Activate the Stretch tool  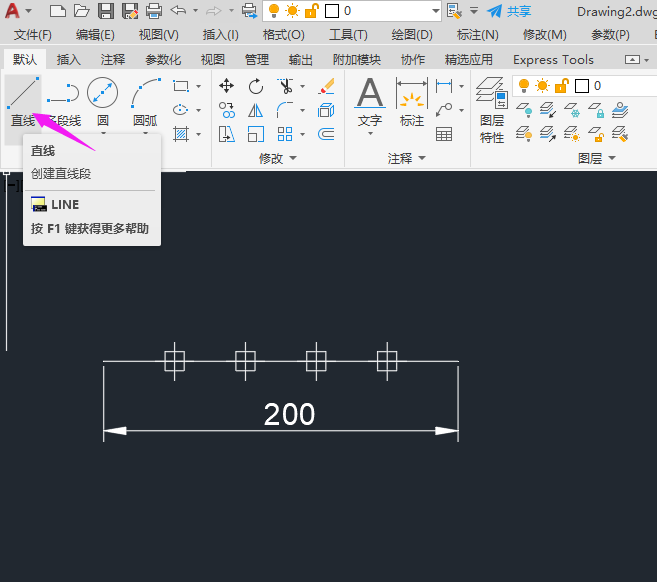(x=226, y=135)
